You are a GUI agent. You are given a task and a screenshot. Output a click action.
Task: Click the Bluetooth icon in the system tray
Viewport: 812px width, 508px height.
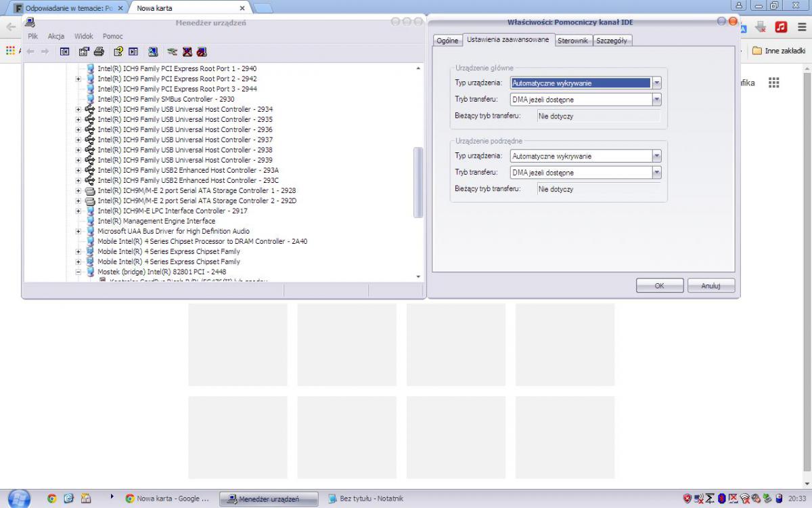(722, 499)
